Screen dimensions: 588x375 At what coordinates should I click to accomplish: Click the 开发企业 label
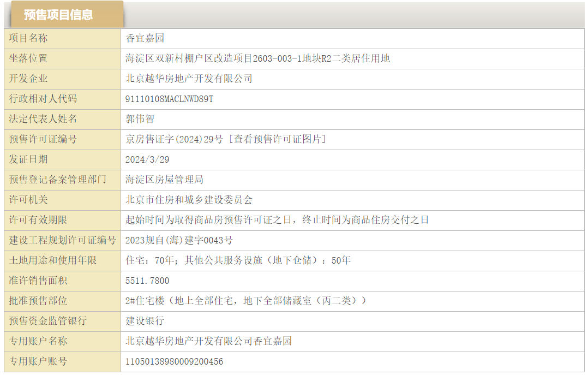click(28, 79)
